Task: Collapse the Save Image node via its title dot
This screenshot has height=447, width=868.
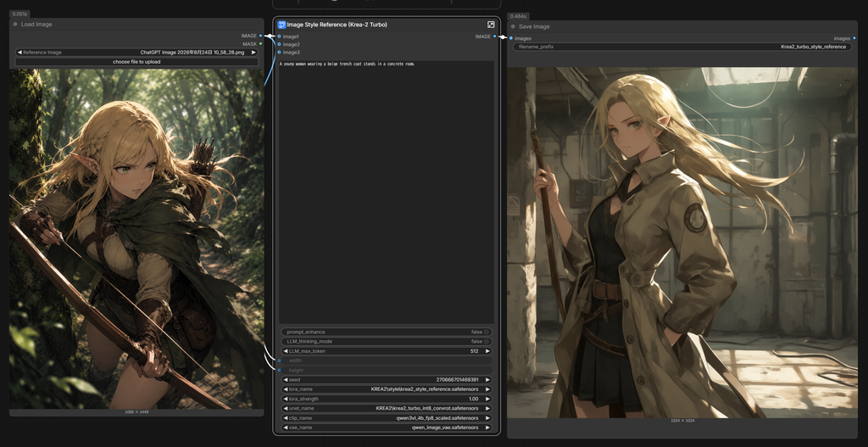Action: pos(513,26)
